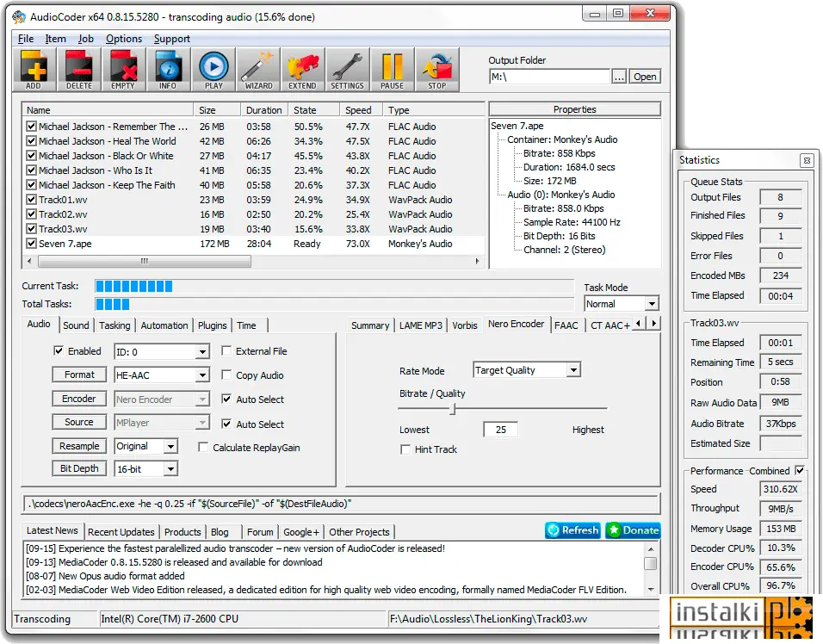Click the PAUSE toolbar icon

coord(392,70)
